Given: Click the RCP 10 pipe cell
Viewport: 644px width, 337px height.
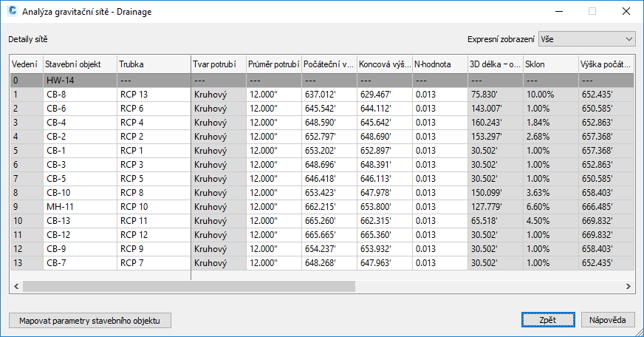Looking at the screenshot, I should coord(154,207).
